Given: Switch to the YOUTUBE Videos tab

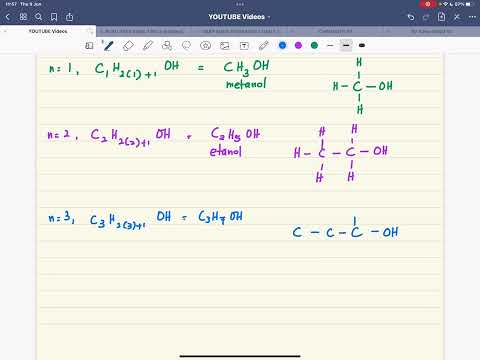Looking at the screenshot, I should [x=48, y=31].
